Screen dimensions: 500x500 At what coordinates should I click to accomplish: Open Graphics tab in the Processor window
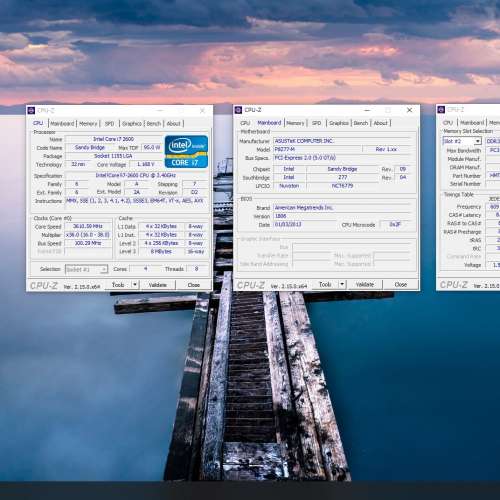132,123
